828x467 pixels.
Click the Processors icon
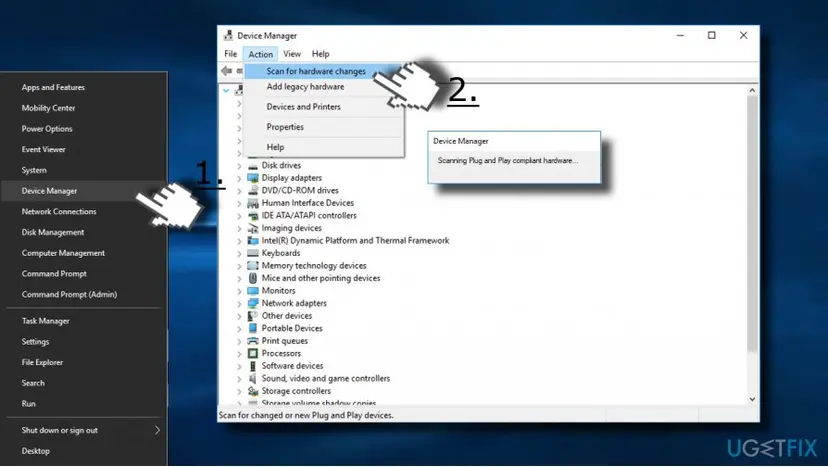253,353
